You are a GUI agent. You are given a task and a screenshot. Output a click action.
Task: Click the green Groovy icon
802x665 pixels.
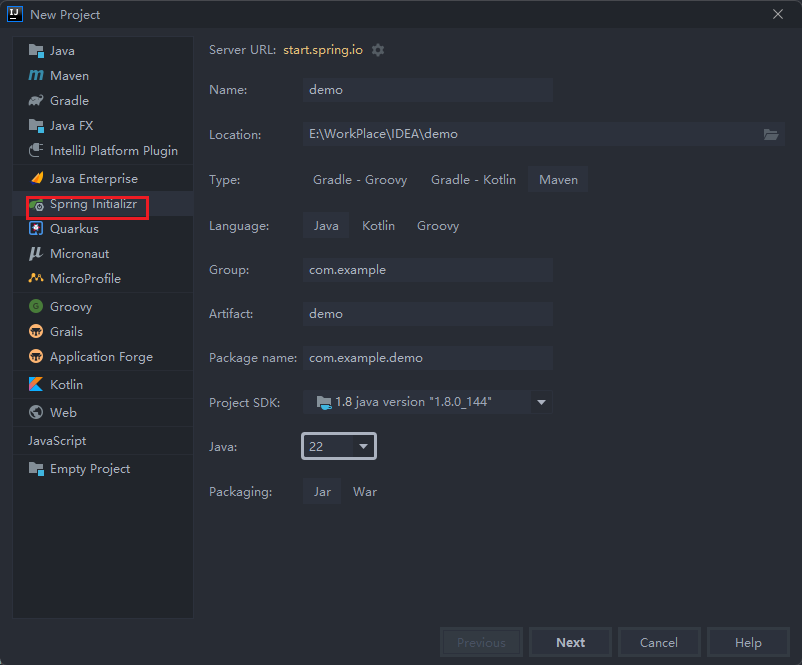pyautogui.click(x=36, y=306)
